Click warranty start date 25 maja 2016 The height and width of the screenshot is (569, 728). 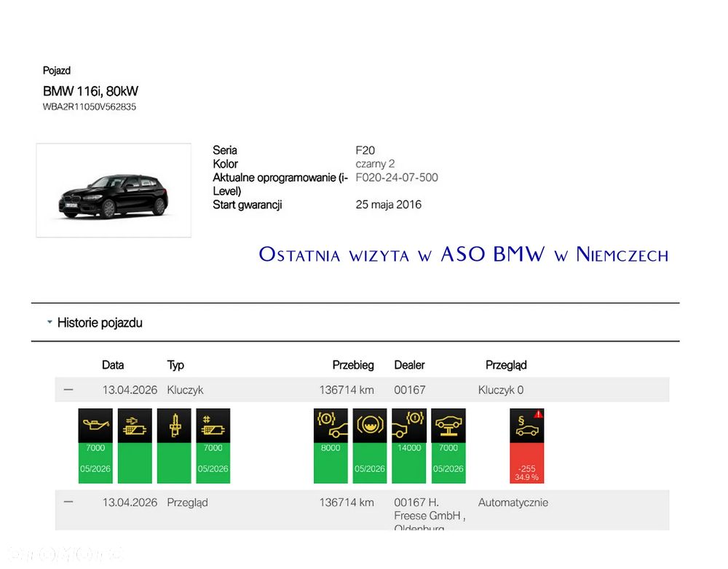(x=389, y=205)
